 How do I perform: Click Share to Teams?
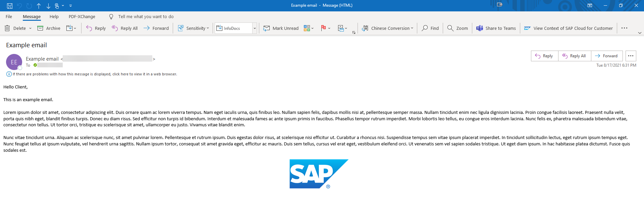496,28
